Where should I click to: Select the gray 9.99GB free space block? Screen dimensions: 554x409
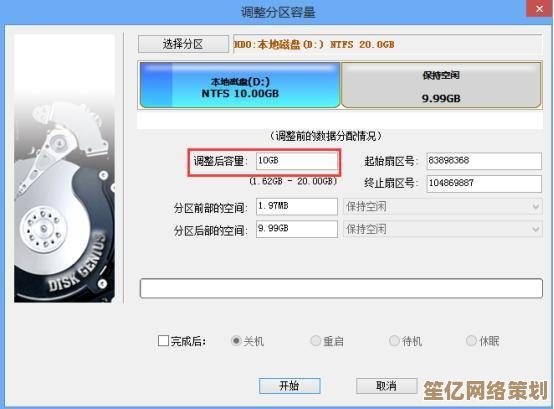click(441, 85)
